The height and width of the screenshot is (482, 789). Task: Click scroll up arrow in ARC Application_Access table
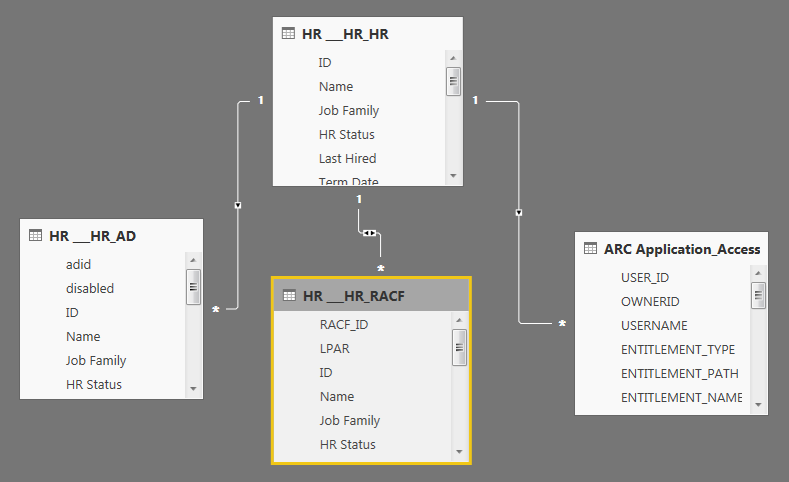758,273
